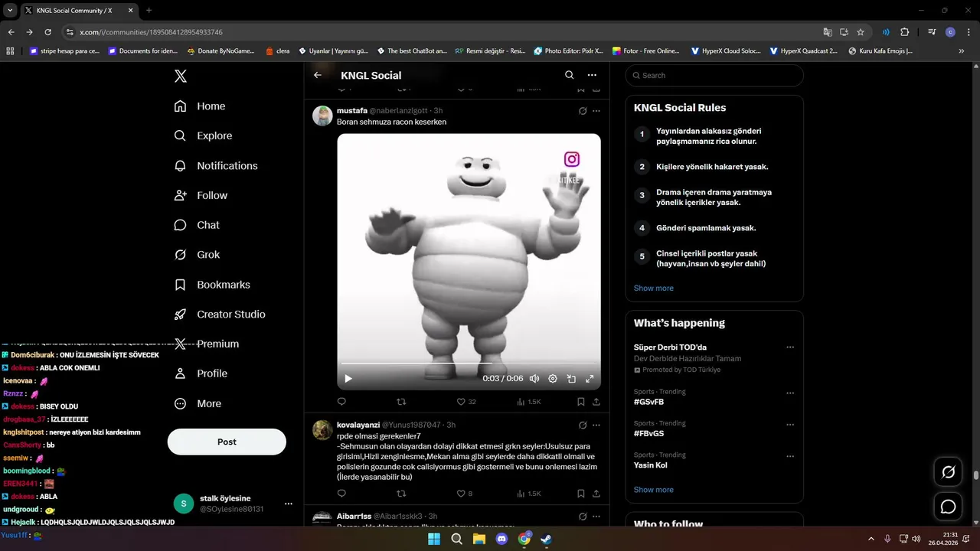Open kovalayanzi's profile avatar
Image resolution: width=980 pixels, height=551 pixels.
(x=322, y=430)
